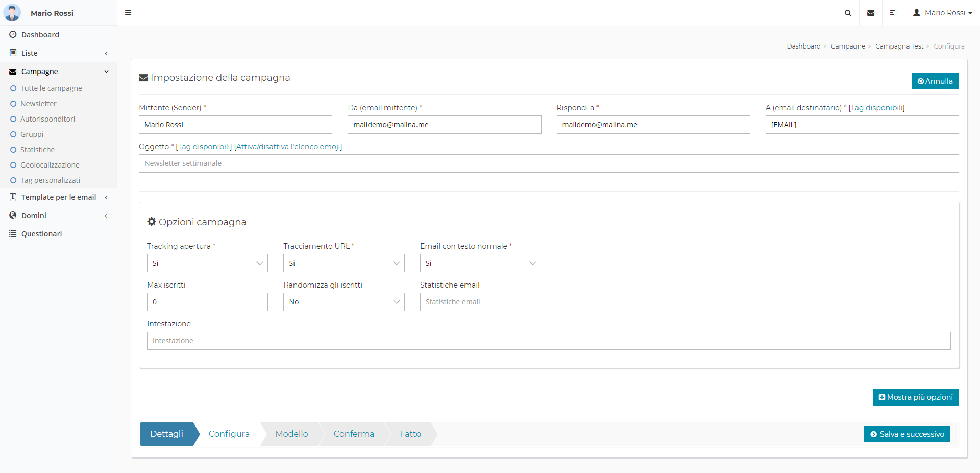Click the Mario Rossi avatar image

pyautogui.click(x=12, y=12)
